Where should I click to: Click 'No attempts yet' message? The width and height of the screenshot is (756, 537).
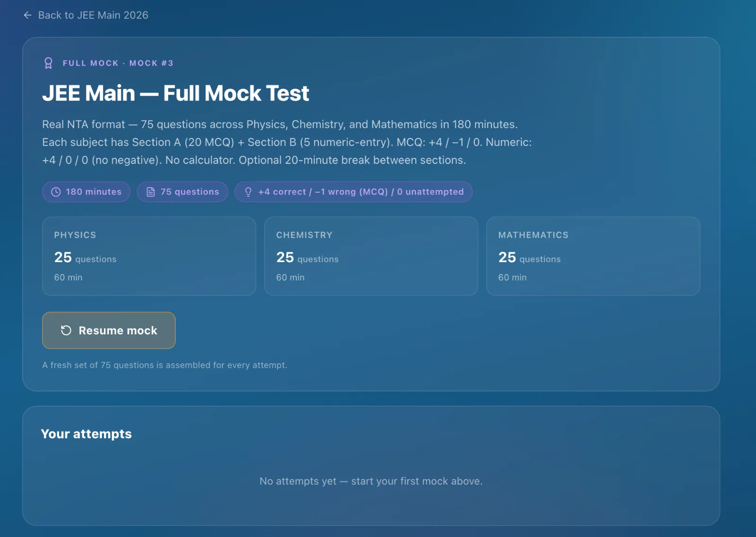pos(371,481)
